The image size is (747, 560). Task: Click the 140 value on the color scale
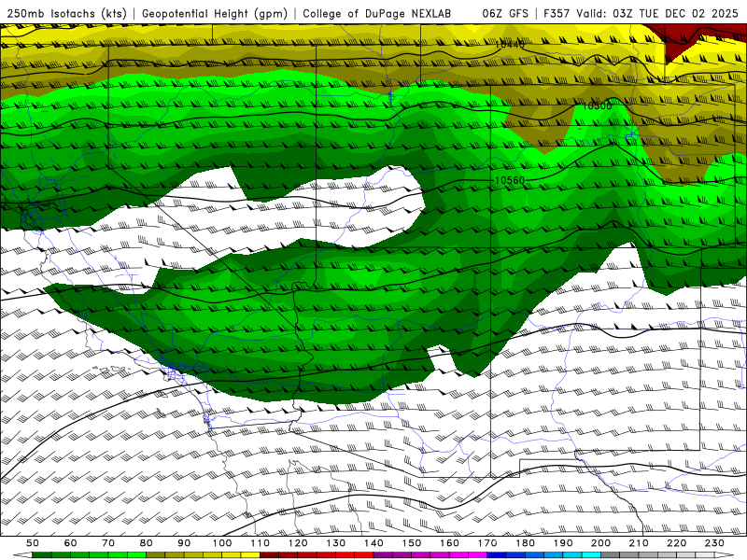pos(373,543)
